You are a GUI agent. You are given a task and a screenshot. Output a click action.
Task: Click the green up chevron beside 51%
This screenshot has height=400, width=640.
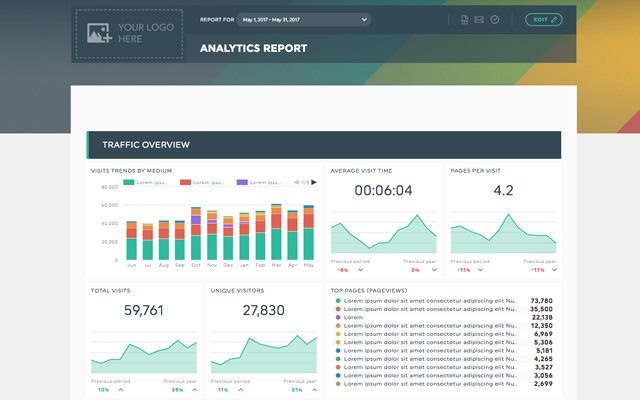click(x=314, y=390)
